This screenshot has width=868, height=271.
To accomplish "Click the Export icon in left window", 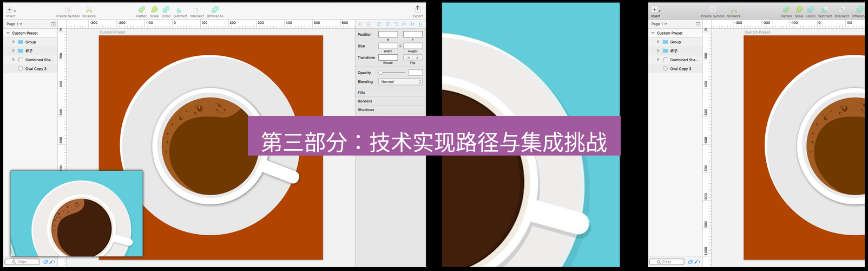I will 418,9.
